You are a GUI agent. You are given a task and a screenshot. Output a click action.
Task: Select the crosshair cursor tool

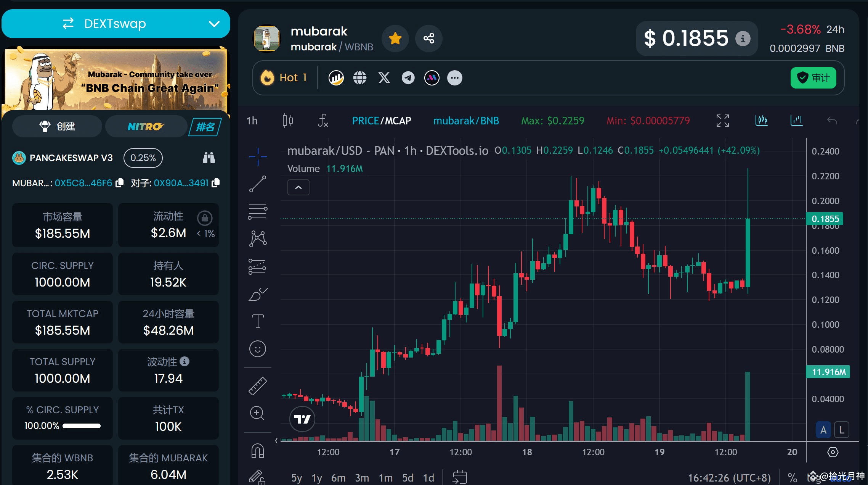[258, 156]
